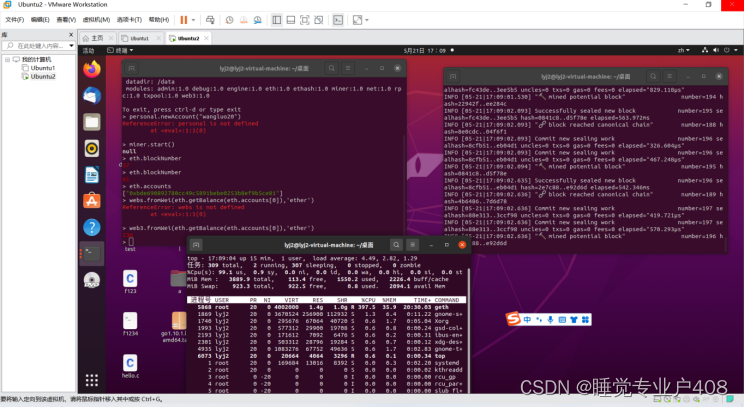
Task: Switch to Unity mode
Action: click(x=319, y=20)
